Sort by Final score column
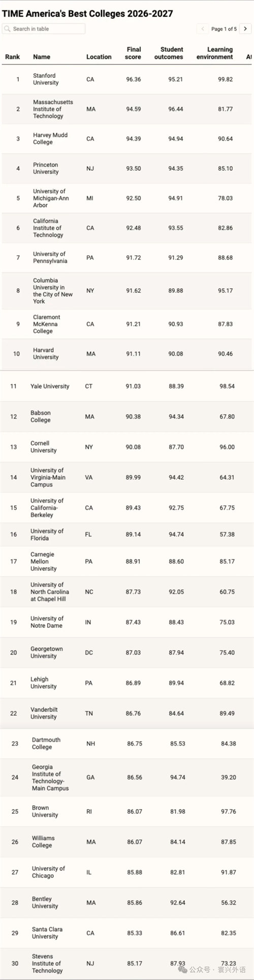 133,53
